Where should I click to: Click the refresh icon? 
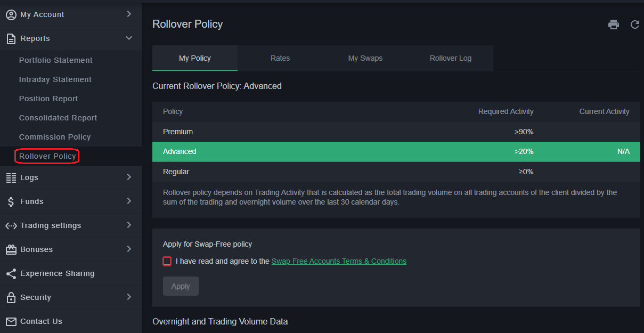634,25
